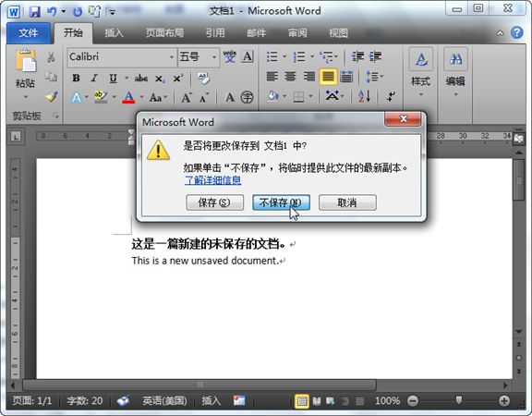Click the Increase Indent icon
The height and width of the screenshot is (416, 532).
tap(375, 56)
